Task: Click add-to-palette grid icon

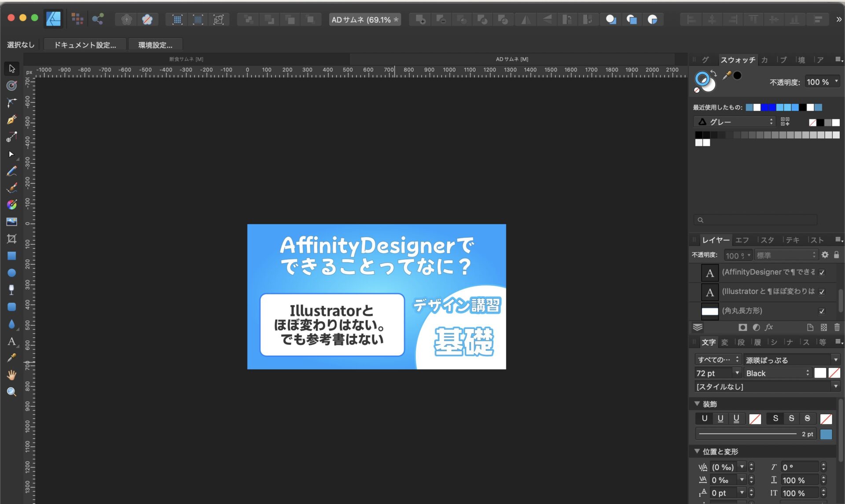Action: coord(785,122)
